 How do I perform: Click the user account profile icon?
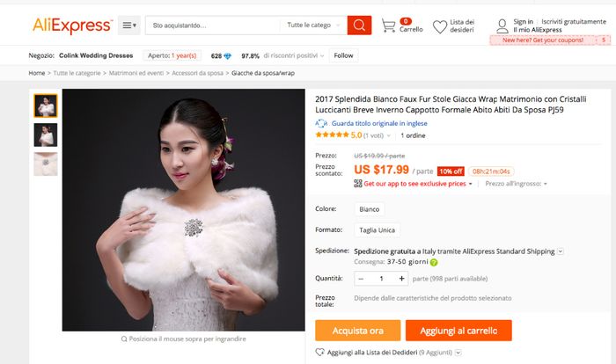[x=502, y=26]
